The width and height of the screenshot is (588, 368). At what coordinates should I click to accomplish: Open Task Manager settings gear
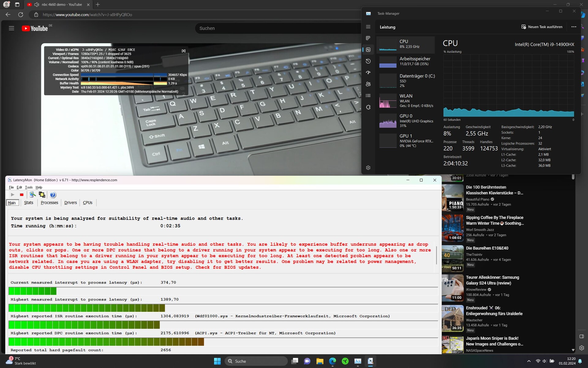click(368, 168)
